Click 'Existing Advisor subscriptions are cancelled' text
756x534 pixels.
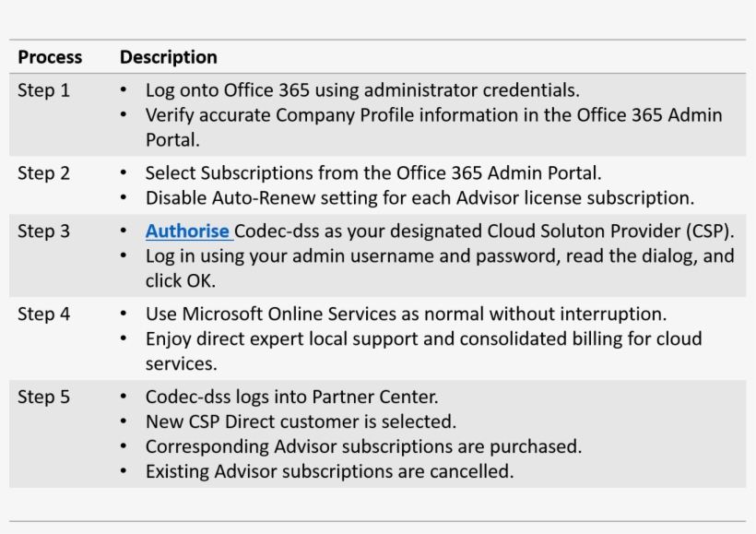point(329,471)
